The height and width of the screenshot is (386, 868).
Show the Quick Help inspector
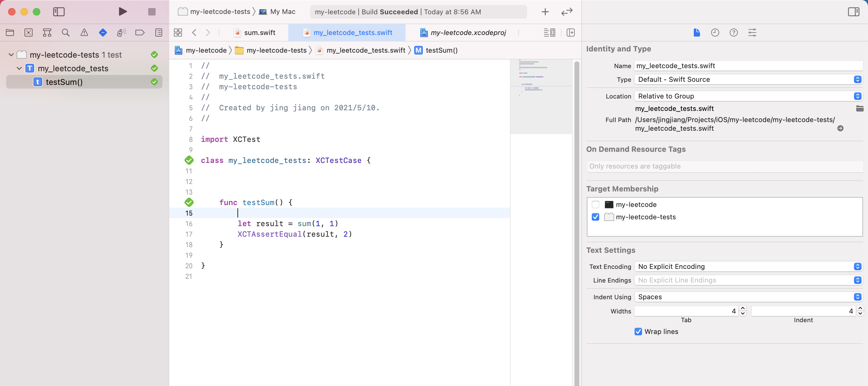coord(733,33)
